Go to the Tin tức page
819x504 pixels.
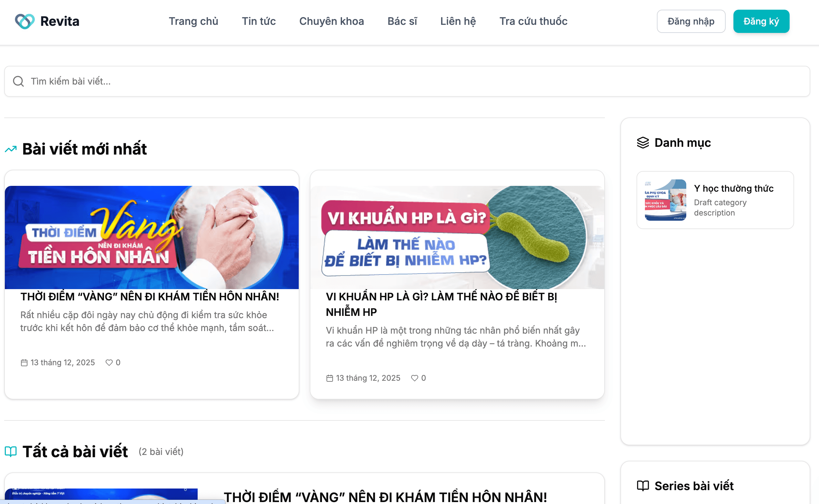pos(259,21)
